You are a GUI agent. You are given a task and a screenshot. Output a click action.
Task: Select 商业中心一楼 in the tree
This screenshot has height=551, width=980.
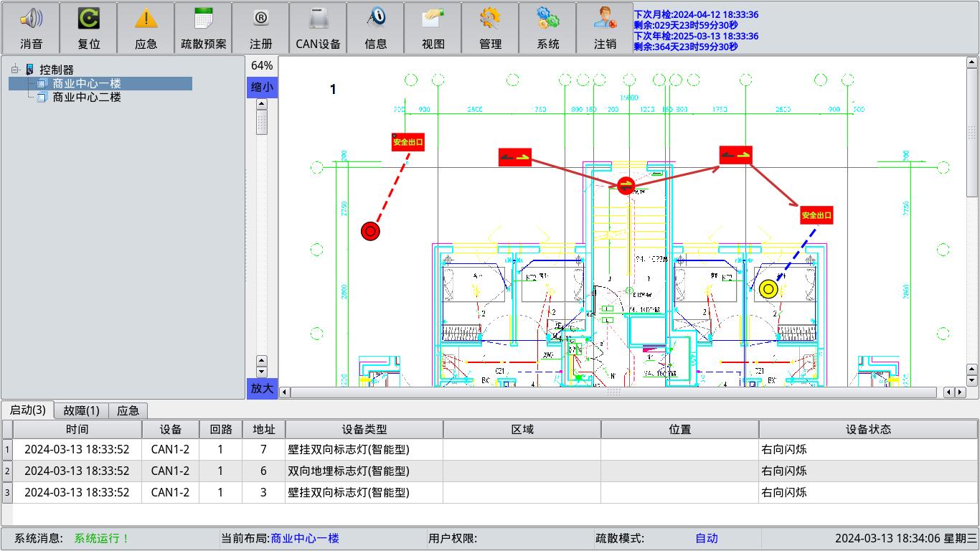pos(86,84)
